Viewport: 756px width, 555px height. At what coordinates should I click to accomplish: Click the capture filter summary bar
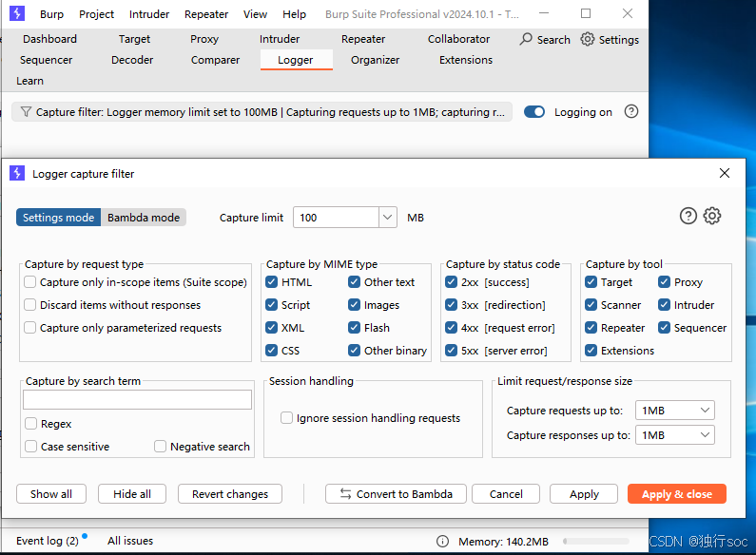[x=262, y=112]
